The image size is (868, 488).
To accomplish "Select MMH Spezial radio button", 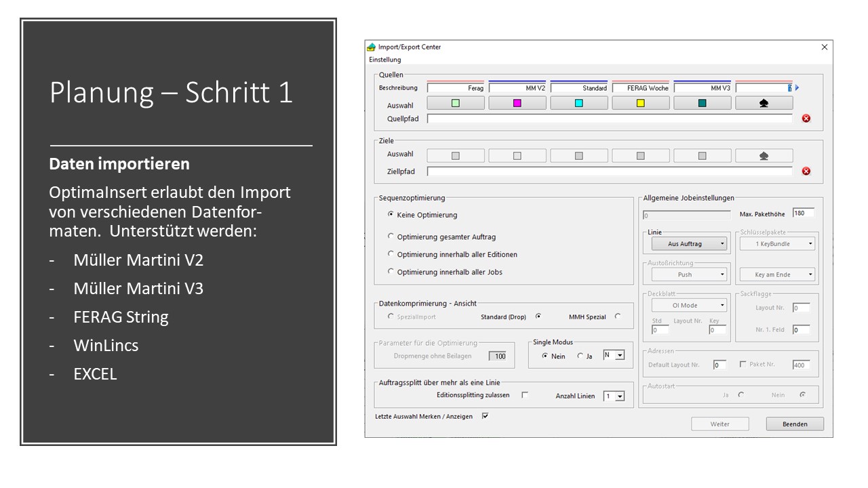I will [618, 317].
